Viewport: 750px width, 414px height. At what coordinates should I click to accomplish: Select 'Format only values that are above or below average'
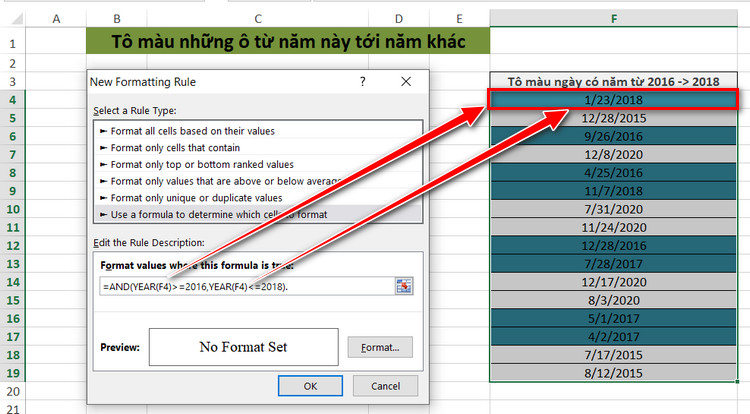(x=258, y=181)
